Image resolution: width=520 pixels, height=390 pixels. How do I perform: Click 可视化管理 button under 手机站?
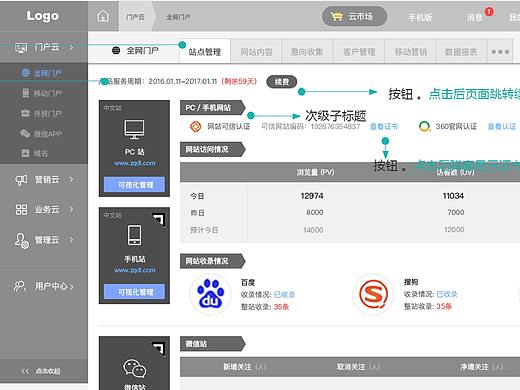click(x=135, y=292)
